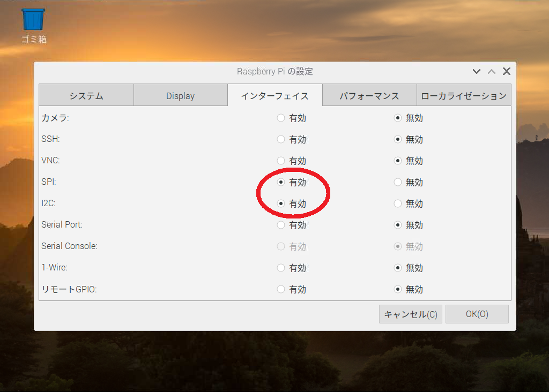Click the dialog title bar text
The height and width of the screenshot is (392, 549).
tap(274, 72)
